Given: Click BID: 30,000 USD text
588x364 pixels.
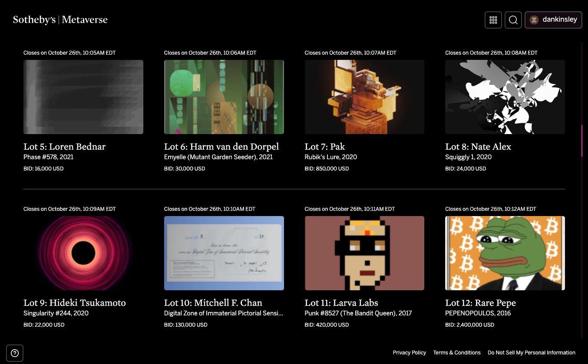Looking at the screenshot, I should click(x=185, y=169).
